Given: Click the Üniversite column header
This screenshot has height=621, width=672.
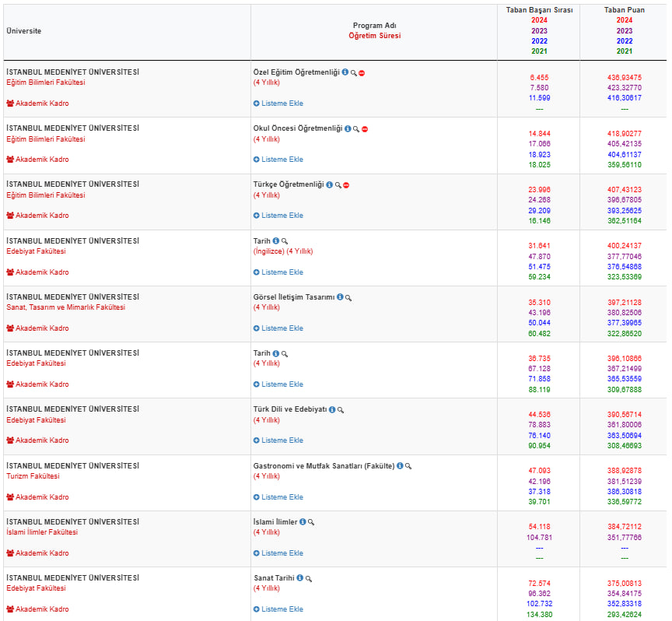Looking at the screenshot, I should [24, 31].
